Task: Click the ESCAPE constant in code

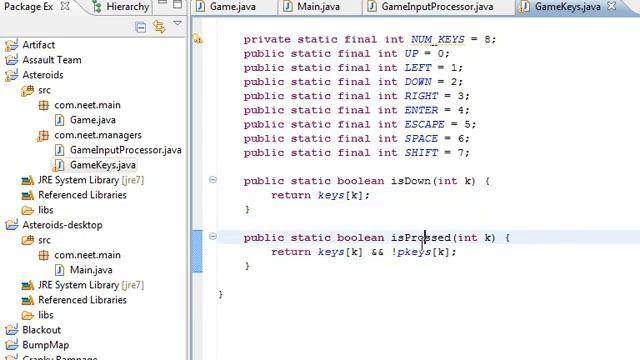Action: [424, 124]
